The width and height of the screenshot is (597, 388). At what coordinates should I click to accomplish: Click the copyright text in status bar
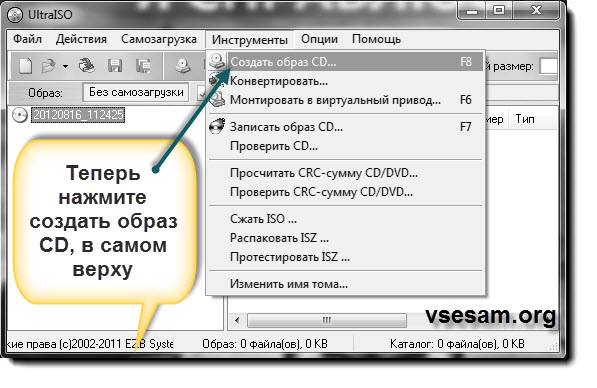90,344
